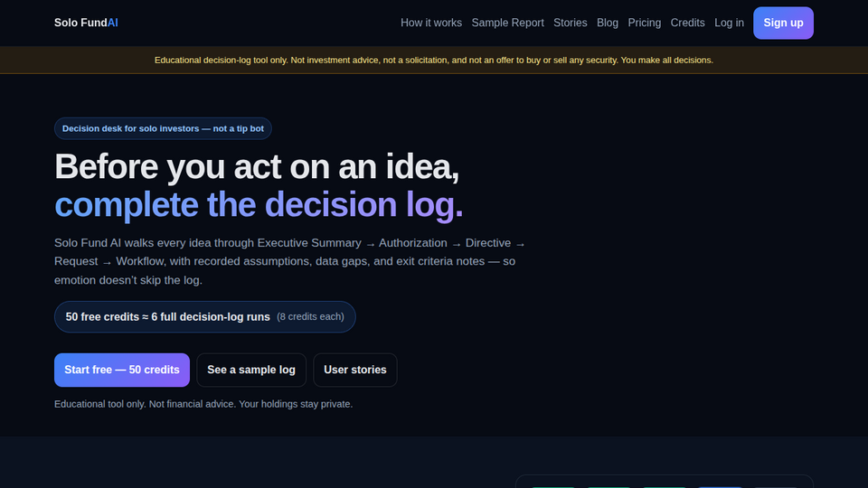The image size is (868, 488).
Task: Go to Sample Report in navigation
Action: (x=507, y=23)
